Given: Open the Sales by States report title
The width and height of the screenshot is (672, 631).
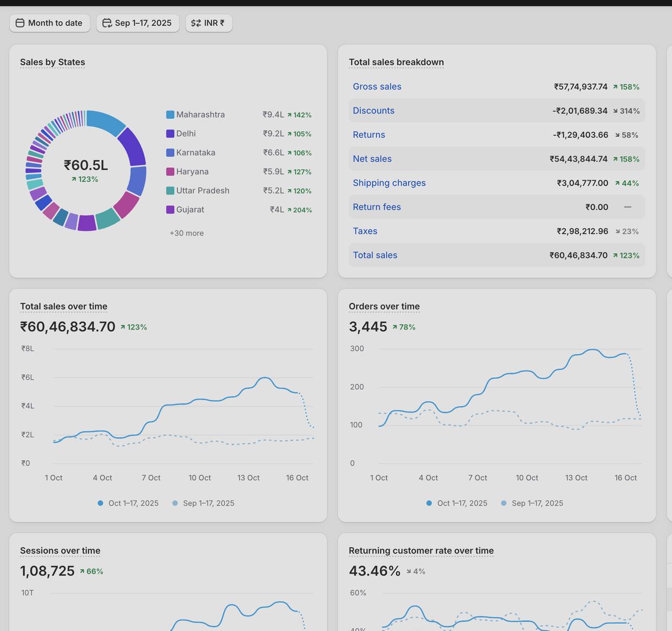Looking at the screenshot, I should [x=53, y=62].
